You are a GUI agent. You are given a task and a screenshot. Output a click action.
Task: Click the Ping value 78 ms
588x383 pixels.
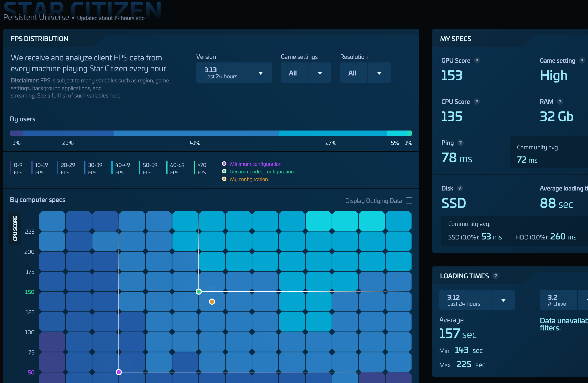(456, 158)
